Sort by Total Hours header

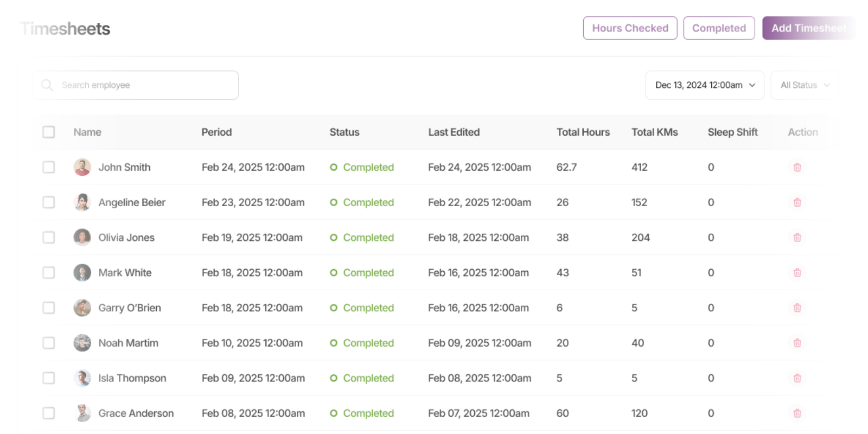(x=583, y=132)
